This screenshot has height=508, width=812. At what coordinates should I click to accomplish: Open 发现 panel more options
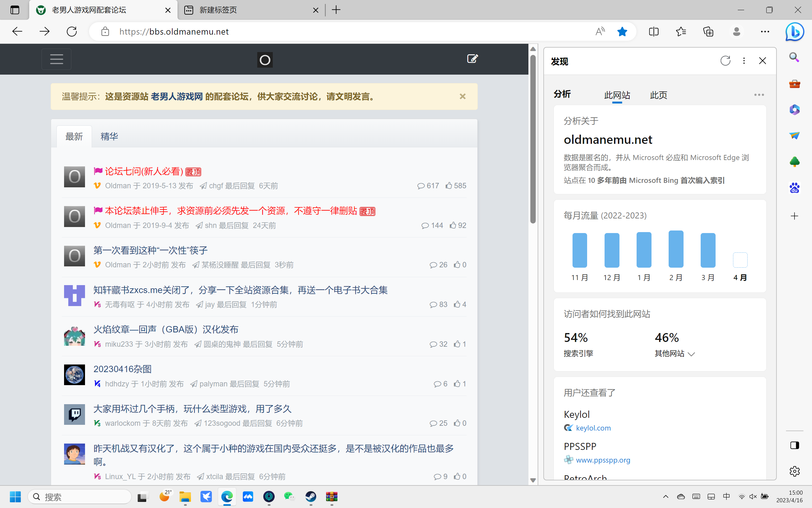(x=744, y=61)
